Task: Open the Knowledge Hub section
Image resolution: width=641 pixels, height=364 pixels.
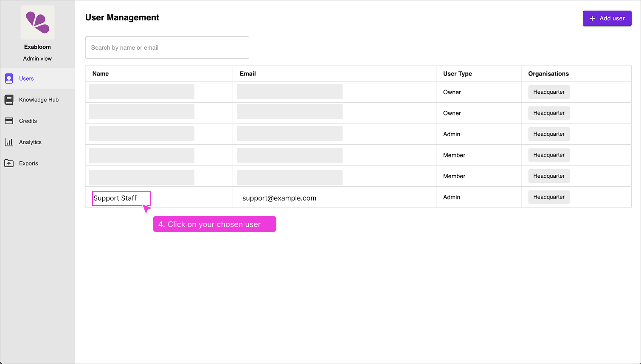Action: 39,100
